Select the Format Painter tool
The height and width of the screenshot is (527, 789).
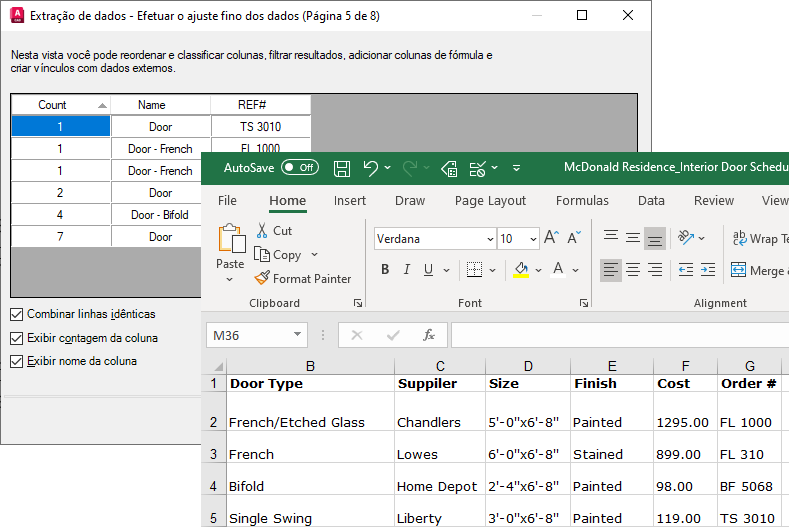tap(302, 279)
